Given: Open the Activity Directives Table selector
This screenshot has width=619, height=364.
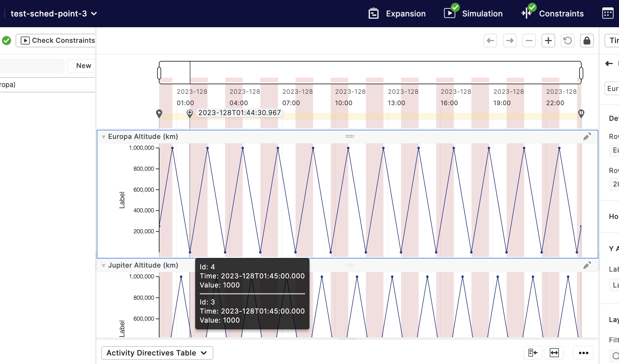Looking at the screenshot, I should pyautogui.click(x=157, y=353).
